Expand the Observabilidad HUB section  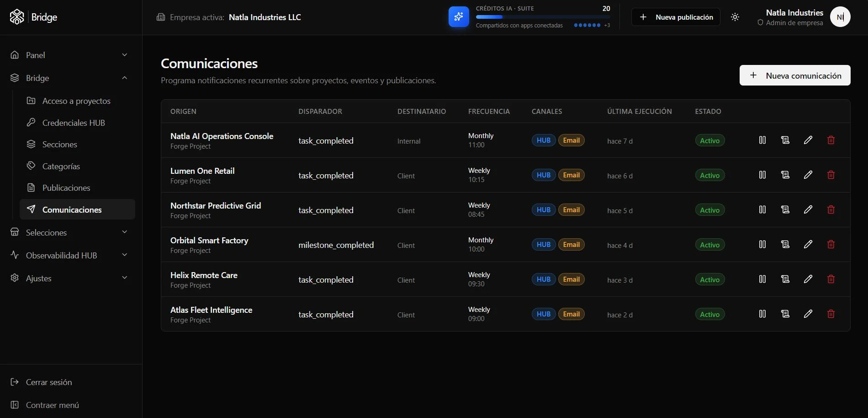pyautogui.click(x=69, y=255)
